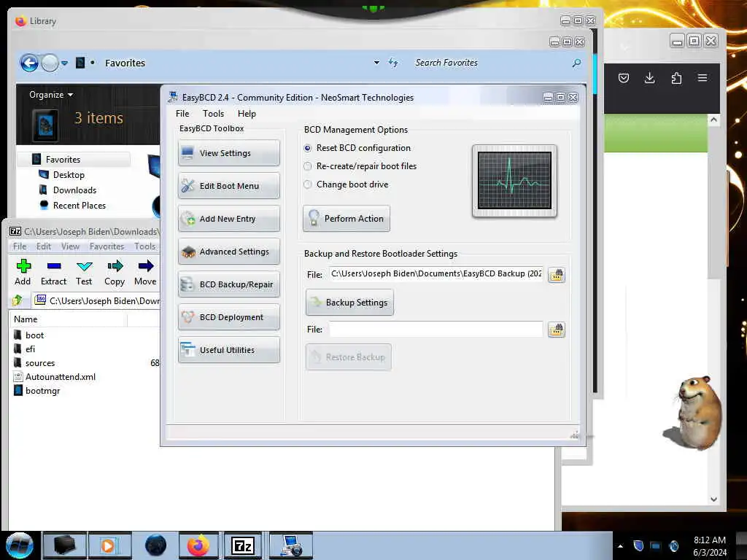The width and height of the screenshot is (747, 560).
Task: Open 7-Zip File menu
Action: tap(20, 246)
